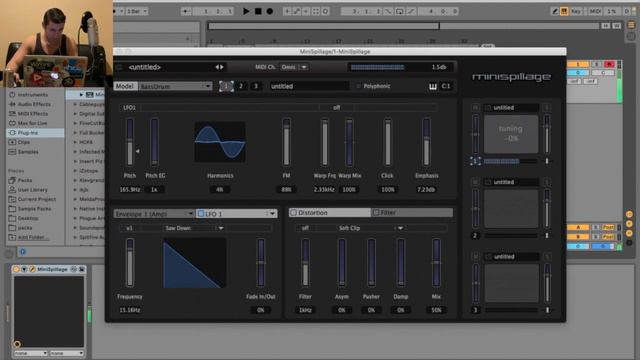
Task: Open the 1 Bar quantization dropdown
Action: (137, 11)
